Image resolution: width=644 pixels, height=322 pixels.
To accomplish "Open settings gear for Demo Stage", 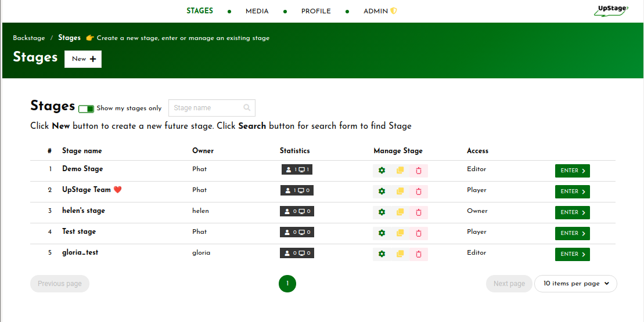I will pyautogui.click(x=382, y=171).
